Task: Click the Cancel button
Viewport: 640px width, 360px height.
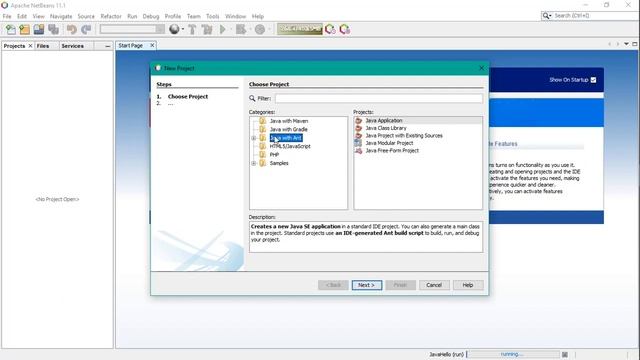Action: 434,285
